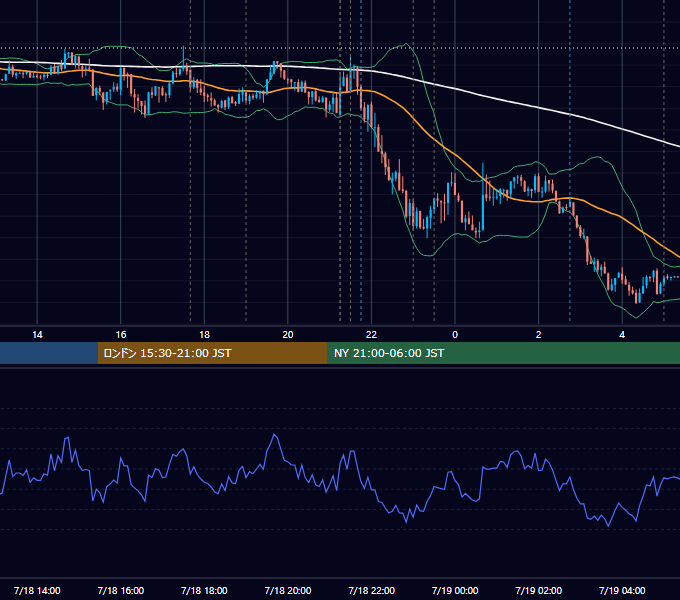The height and width of the screenshot is (600, 680).
Task: Click the 7/18 14:00 date label
Action: [37, 590]
